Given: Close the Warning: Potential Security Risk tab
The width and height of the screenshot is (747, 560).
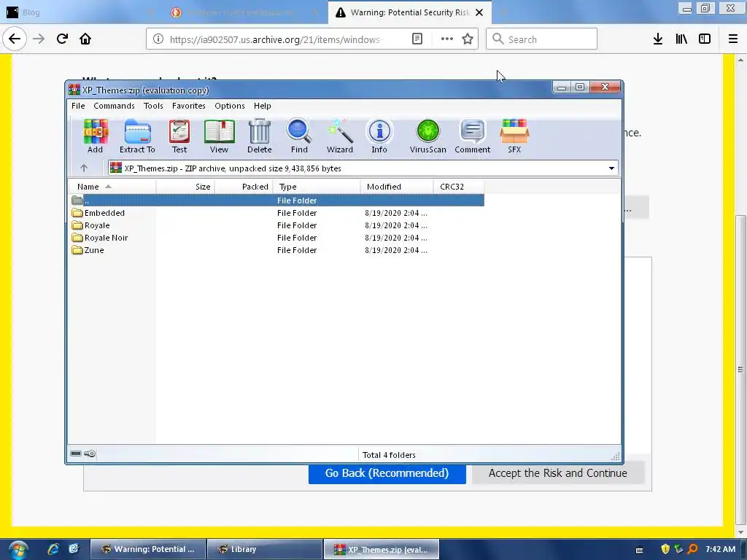Looking at the screenshot, I should tap(479, 12).
